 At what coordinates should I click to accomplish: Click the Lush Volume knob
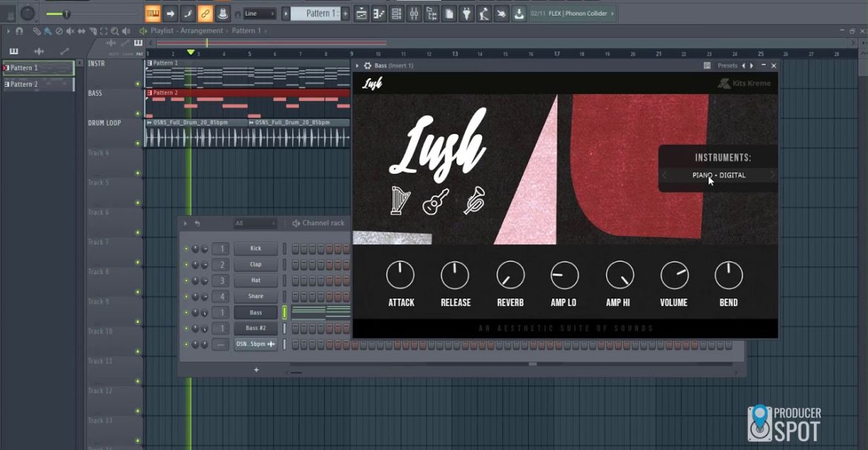click(x=674, y=275)
